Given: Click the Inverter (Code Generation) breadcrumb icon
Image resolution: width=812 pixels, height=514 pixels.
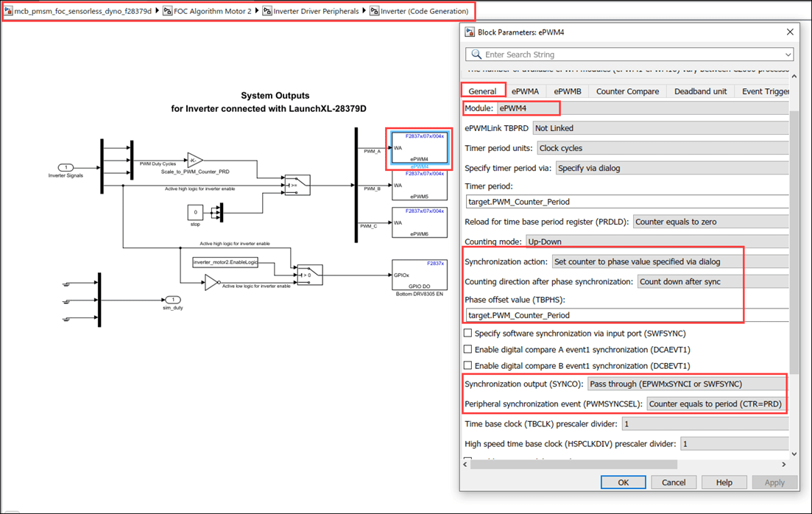Looking at the screenshot, I should click(374, 11).
